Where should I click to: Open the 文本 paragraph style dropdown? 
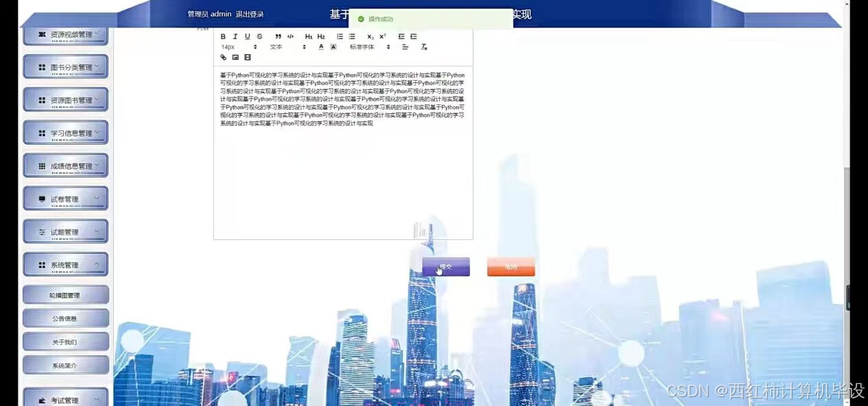(288, 47)
